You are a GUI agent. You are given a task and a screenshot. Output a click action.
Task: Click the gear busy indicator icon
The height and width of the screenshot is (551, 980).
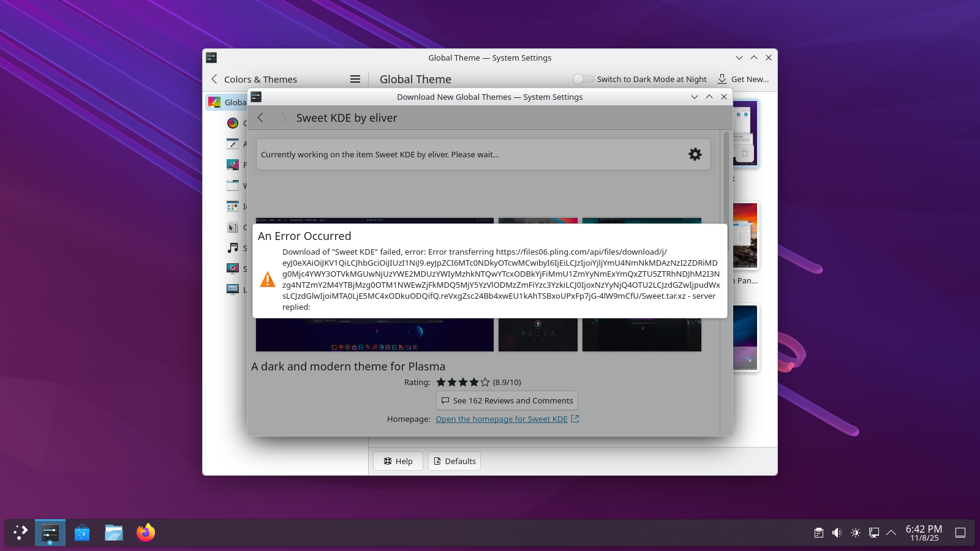click(695, 154)
